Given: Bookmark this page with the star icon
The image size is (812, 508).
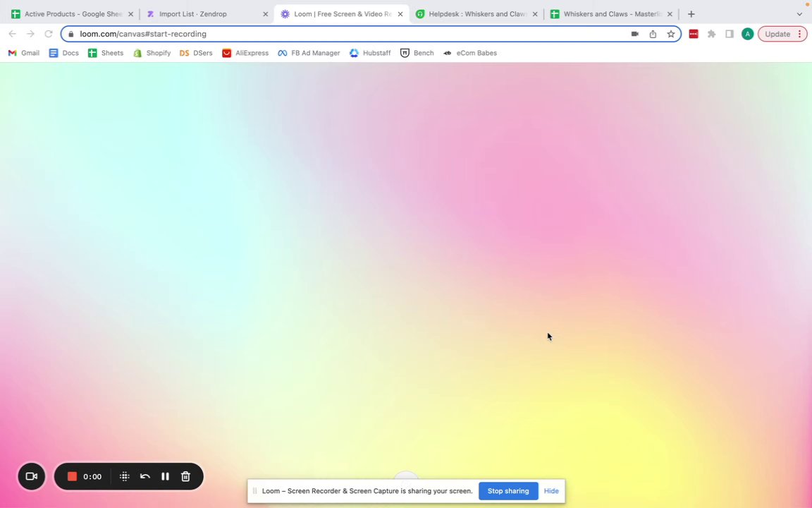Looking at the screenshot, I should point(670,34).
